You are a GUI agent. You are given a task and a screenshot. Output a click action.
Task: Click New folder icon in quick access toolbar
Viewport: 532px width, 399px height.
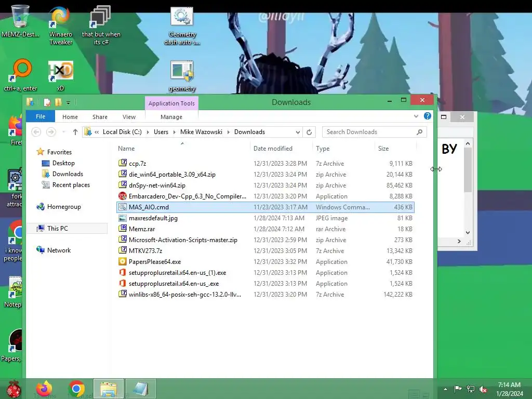[58, 102]
